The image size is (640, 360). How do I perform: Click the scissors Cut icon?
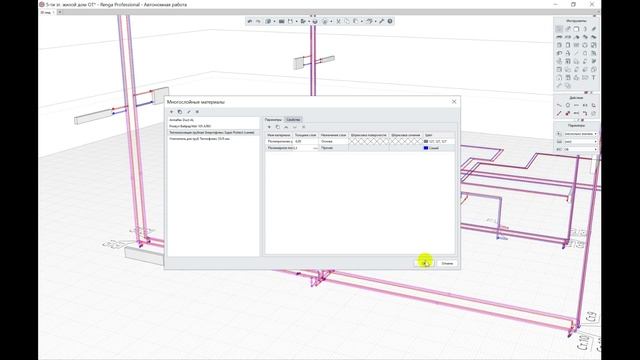point(338,21)
